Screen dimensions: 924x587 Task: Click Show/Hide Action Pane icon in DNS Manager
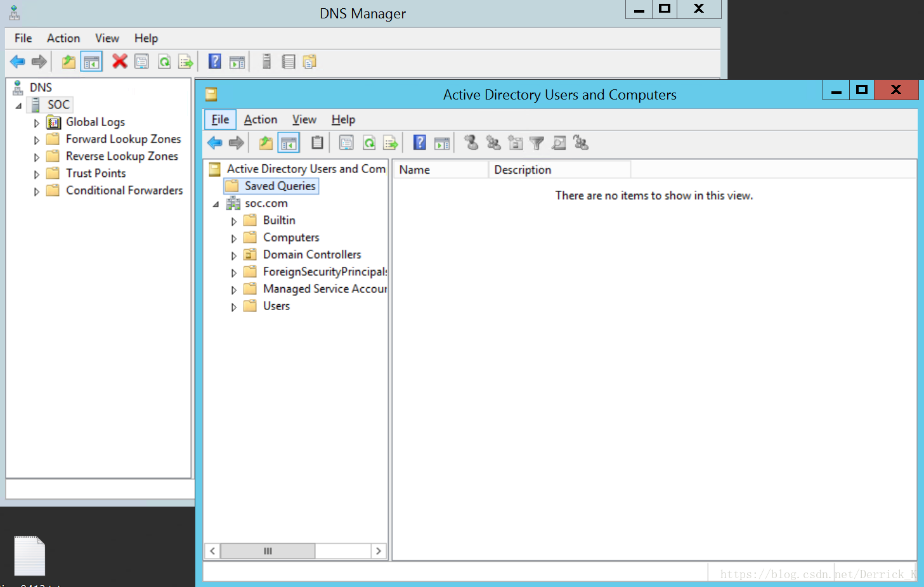pos(237,61)
